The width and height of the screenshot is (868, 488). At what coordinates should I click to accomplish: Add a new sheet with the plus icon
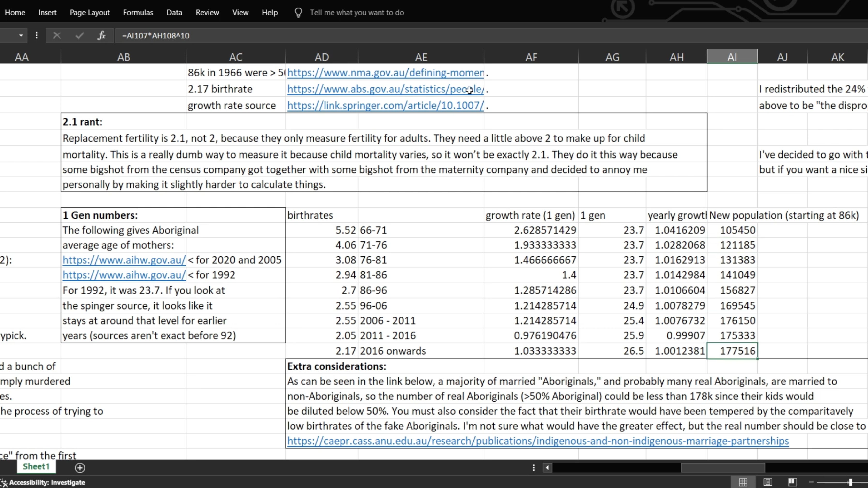[x=80, y=467]
